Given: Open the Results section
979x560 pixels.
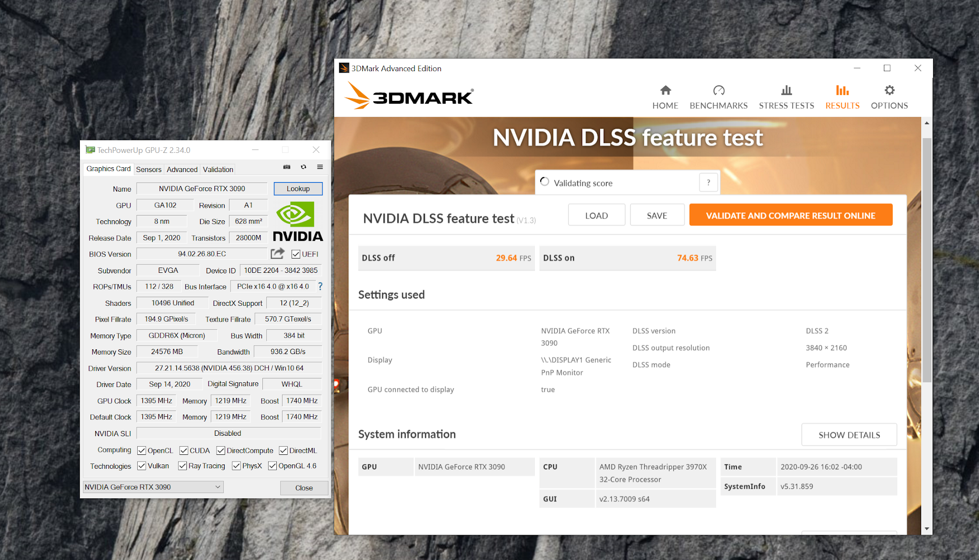Looking at the screenshot, I should click(x=842, y=97).
